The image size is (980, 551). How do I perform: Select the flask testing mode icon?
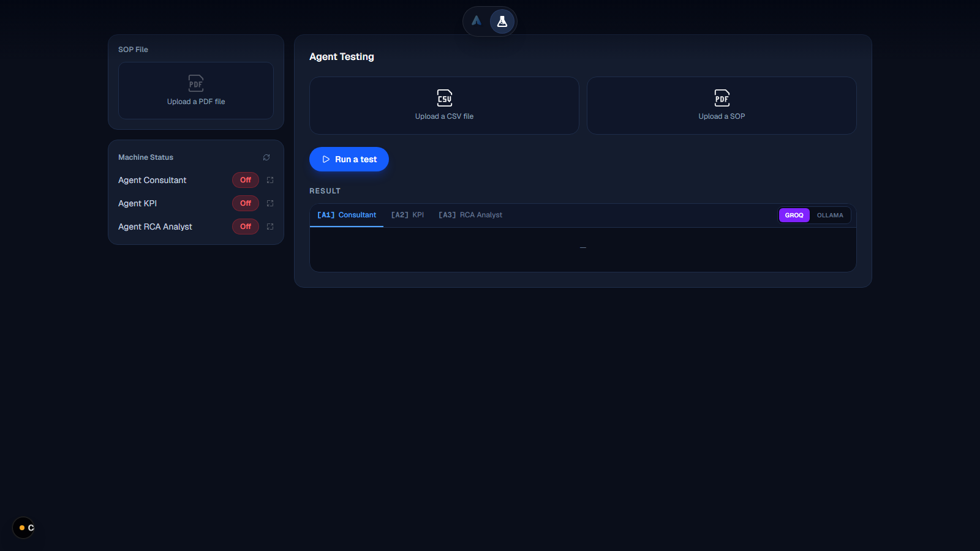pos(502,21)
